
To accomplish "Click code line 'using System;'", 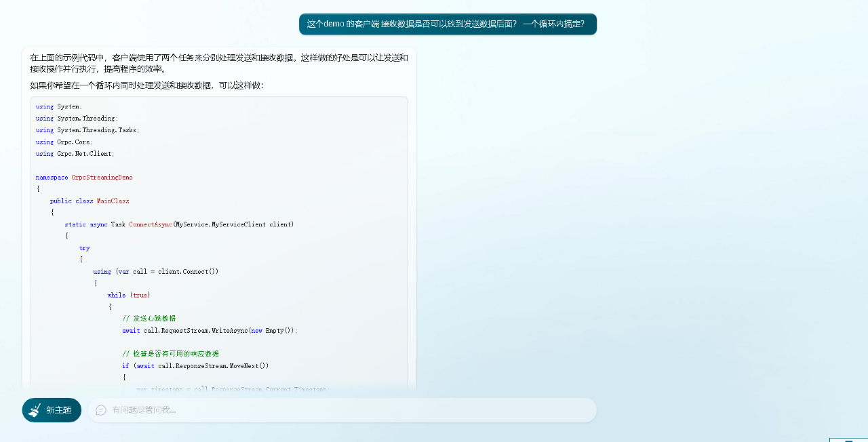I will coord(59,106).
